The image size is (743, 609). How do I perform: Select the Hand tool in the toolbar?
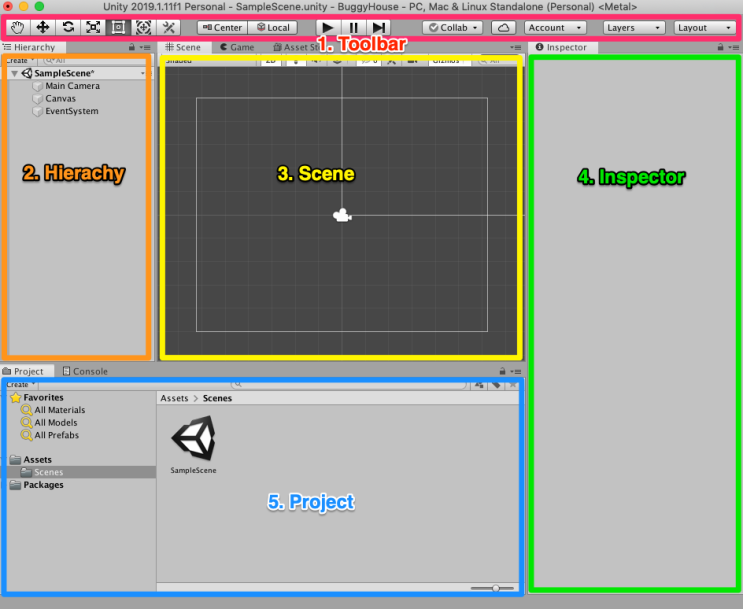(19, 28)
